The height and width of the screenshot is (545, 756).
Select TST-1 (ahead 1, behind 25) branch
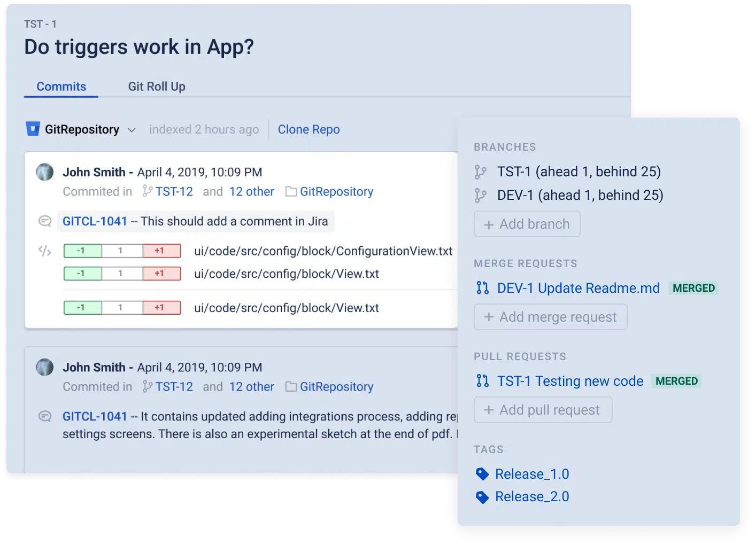579,172
